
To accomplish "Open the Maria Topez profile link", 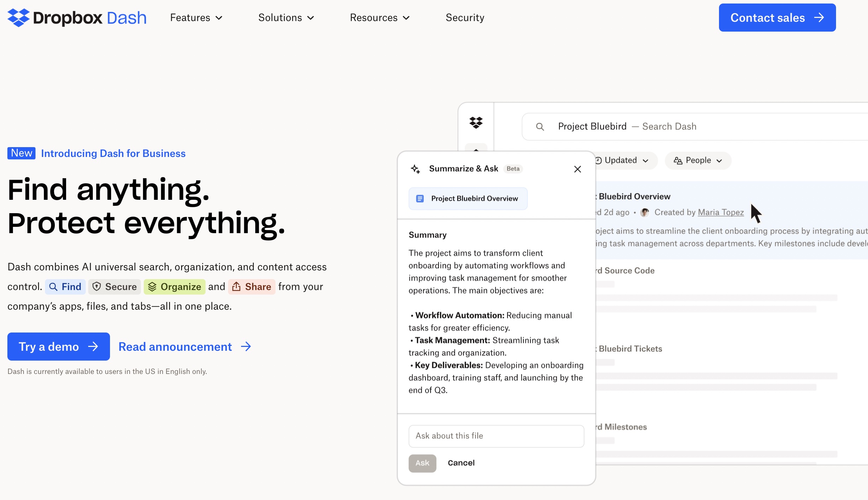I will [721, 212].
